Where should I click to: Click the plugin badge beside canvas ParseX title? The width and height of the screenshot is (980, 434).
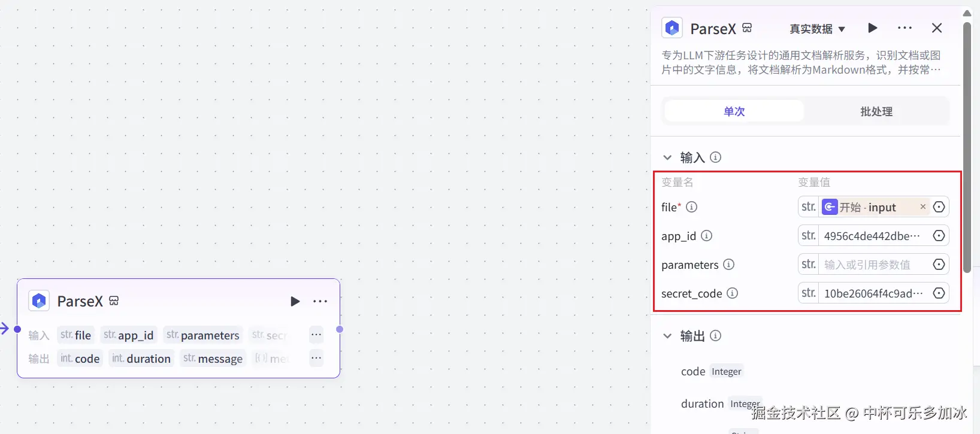(114, 301)
